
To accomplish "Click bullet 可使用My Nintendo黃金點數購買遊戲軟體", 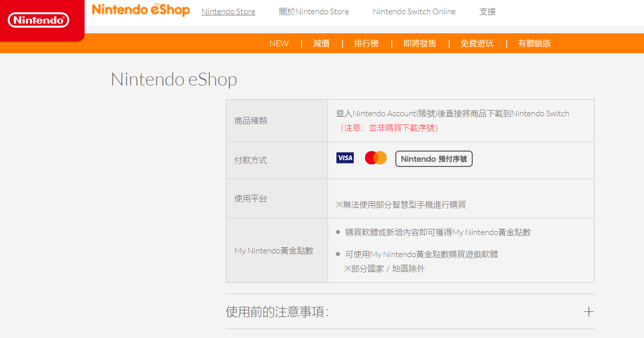I will click(421, 254).
